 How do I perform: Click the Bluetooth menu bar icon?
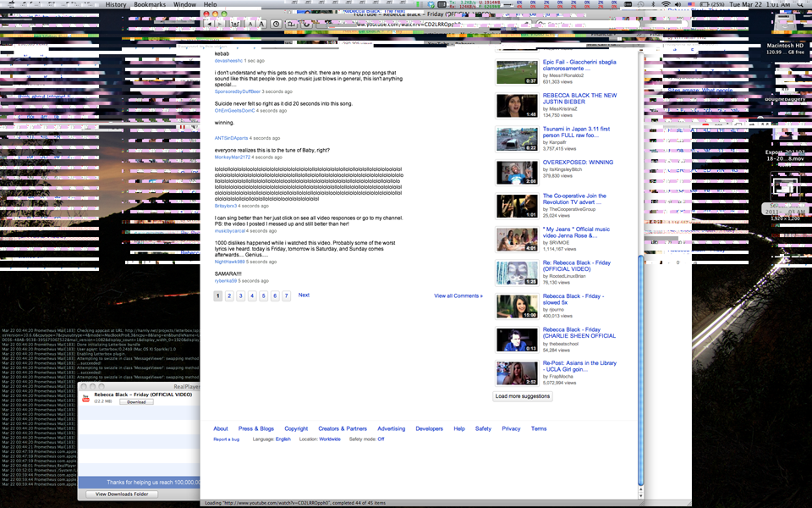pos(653,4)
